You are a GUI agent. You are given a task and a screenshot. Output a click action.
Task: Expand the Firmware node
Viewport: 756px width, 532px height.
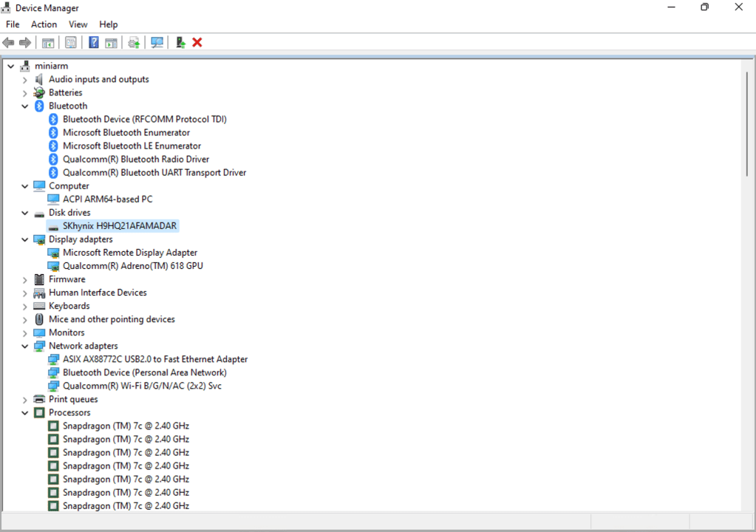pyautogui.click(x=25, y=280)
